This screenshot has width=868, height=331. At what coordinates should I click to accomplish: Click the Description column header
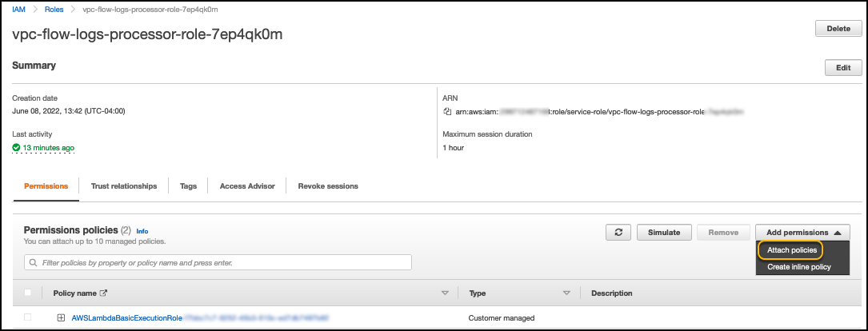612,293
